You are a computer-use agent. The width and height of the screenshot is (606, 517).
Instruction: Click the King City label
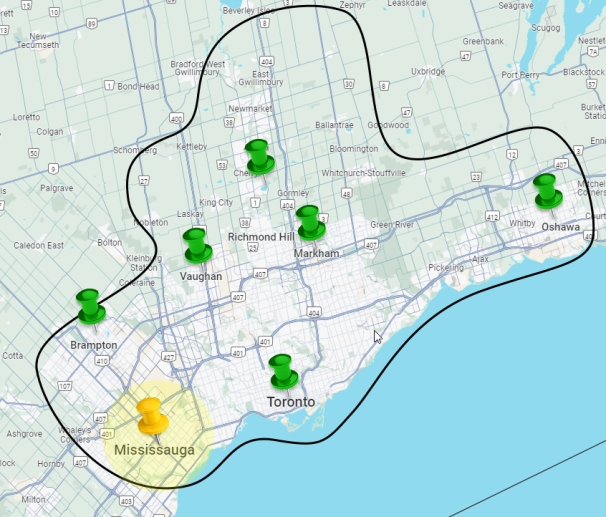pos(216,202)
